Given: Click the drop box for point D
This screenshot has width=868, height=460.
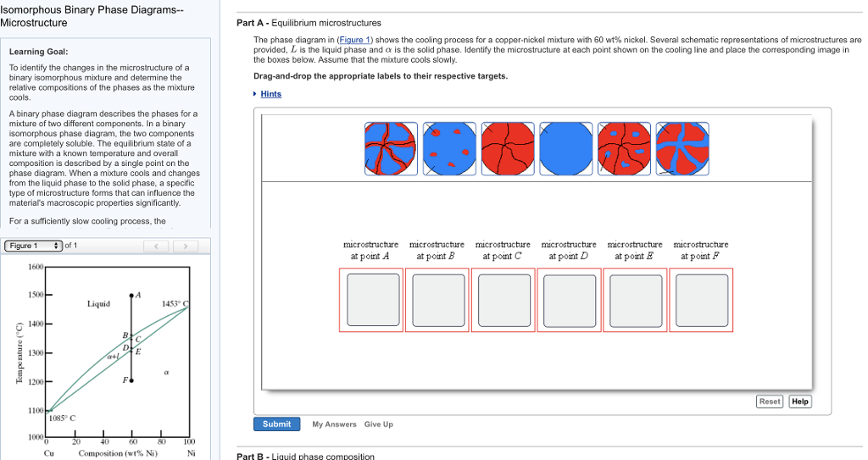Looking at the screenshot, I should pyautogui.click(x=569, y=300).
